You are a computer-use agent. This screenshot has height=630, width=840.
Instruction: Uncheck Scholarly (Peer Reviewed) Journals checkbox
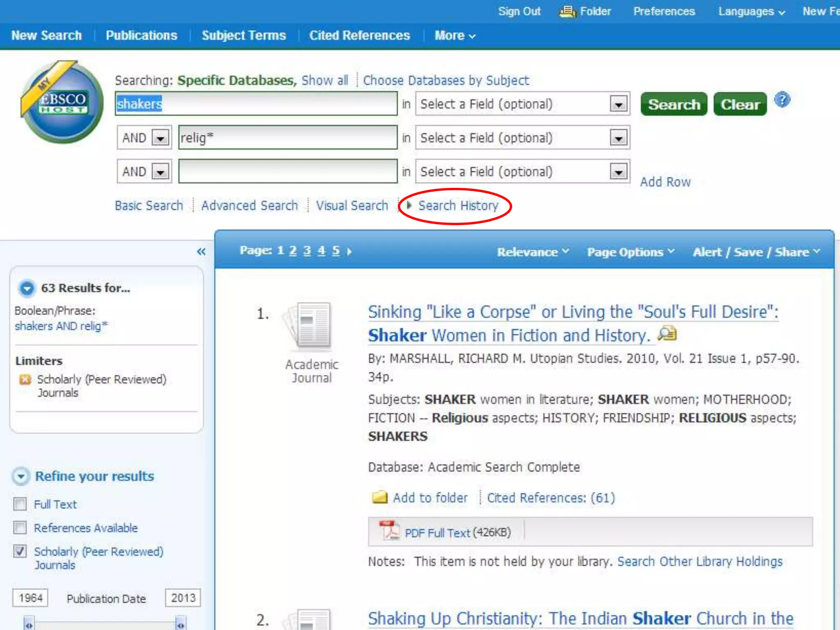(20, 551)
